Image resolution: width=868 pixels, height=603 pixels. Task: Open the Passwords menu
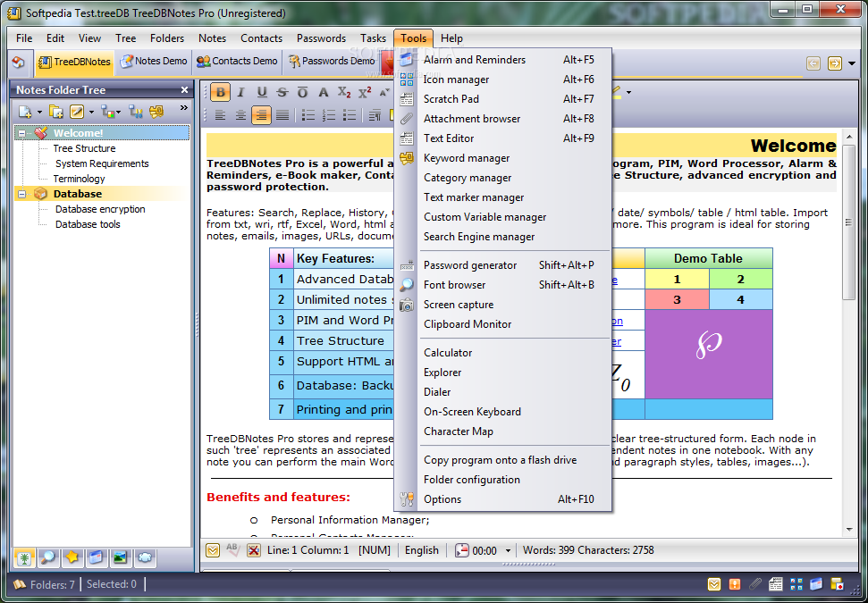[x=321, y=38]
